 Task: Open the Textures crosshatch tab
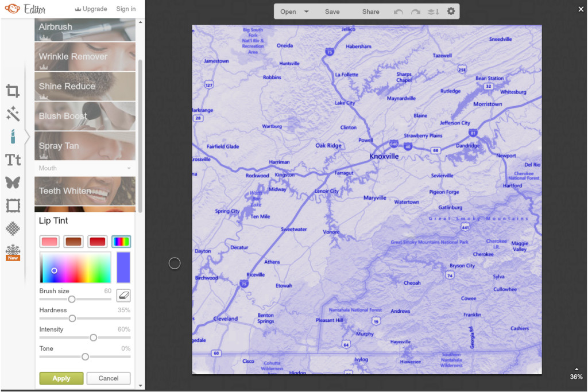click(x=13, y=228)
